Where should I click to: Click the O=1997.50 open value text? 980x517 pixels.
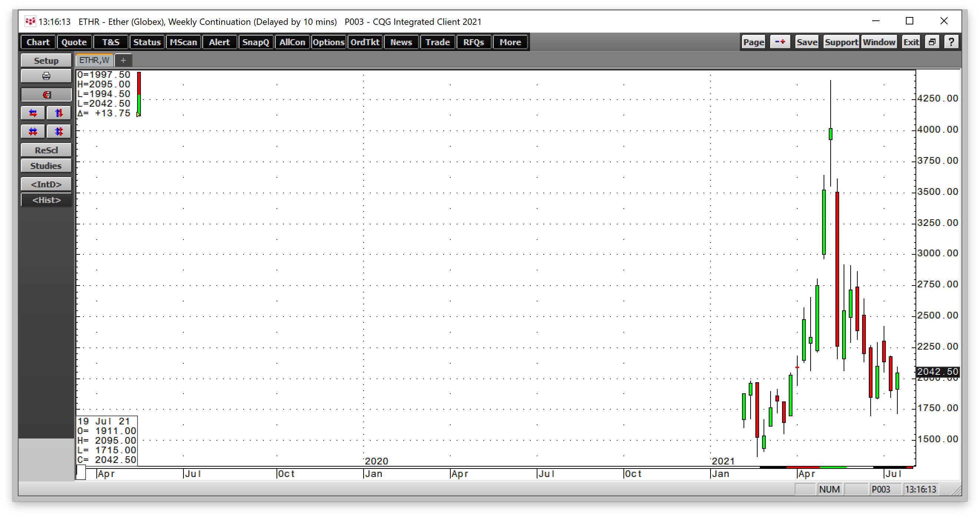click(104, 75)
